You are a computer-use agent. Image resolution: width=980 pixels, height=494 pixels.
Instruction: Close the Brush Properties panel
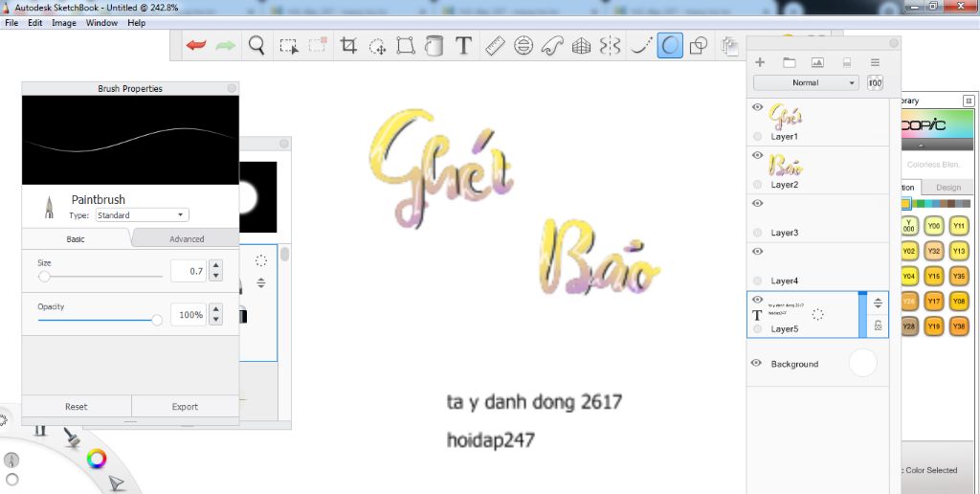coord(232,88)
